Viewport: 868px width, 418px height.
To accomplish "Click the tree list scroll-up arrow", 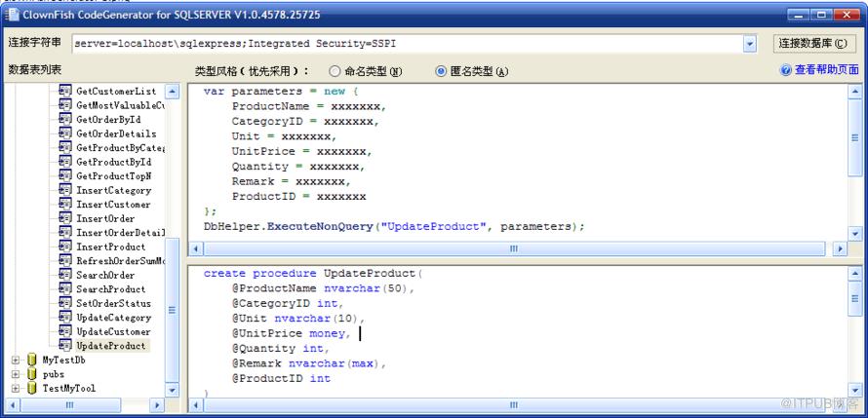I will click(173, 92).
